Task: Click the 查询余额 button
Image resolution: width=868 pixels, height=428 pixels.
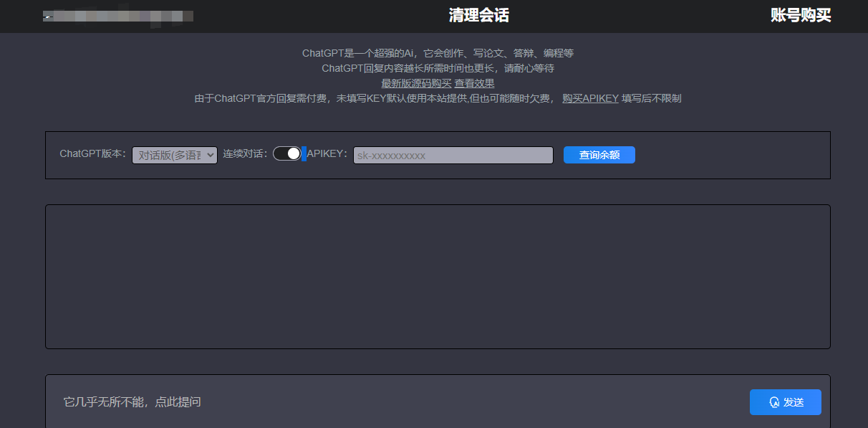Action: 599,155
